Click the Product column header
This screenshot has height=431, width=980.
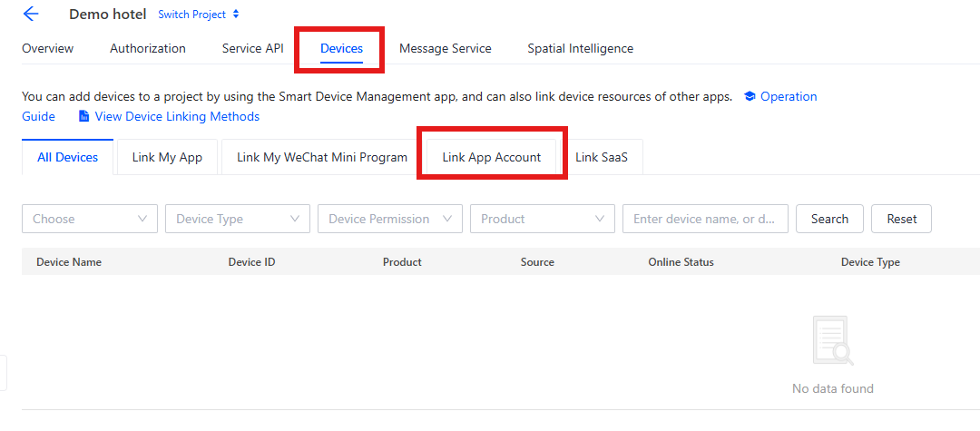tap(402, 261)
